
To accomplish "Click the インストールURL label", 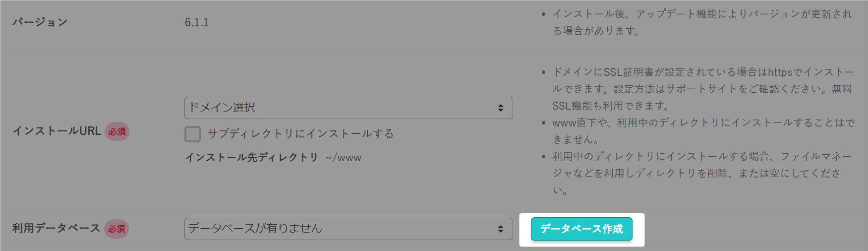I will [x=57, y=131].
